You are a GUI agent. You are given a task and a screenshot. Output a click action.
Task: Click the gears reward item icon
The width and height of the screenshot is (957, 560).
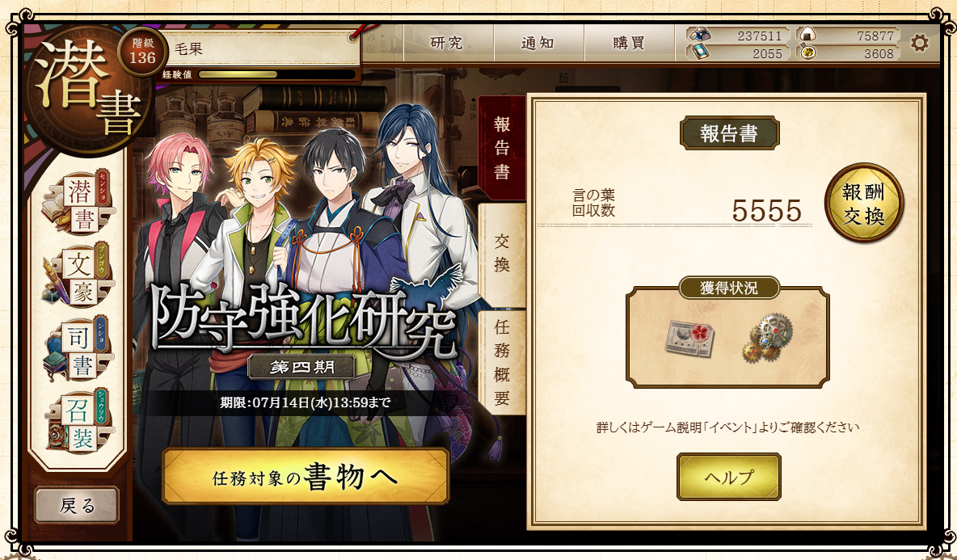pyautogui.click(x=767, y=337)
